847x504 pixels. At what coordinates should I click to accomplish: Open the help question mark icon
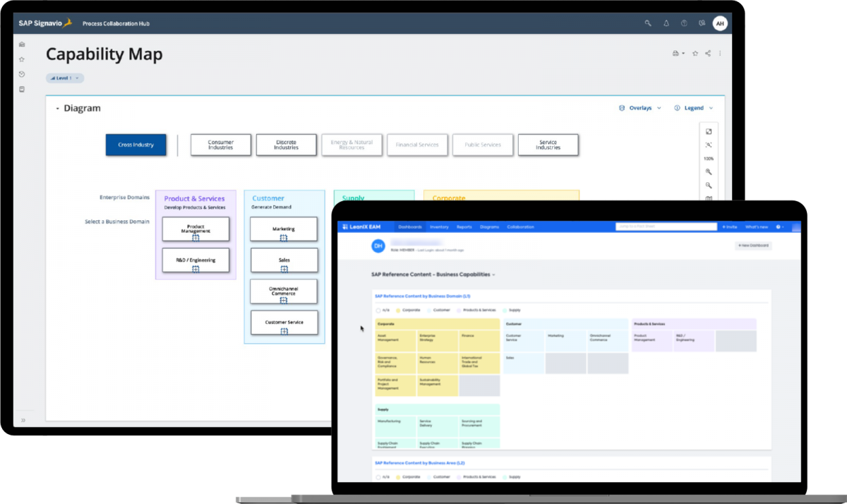683,23
